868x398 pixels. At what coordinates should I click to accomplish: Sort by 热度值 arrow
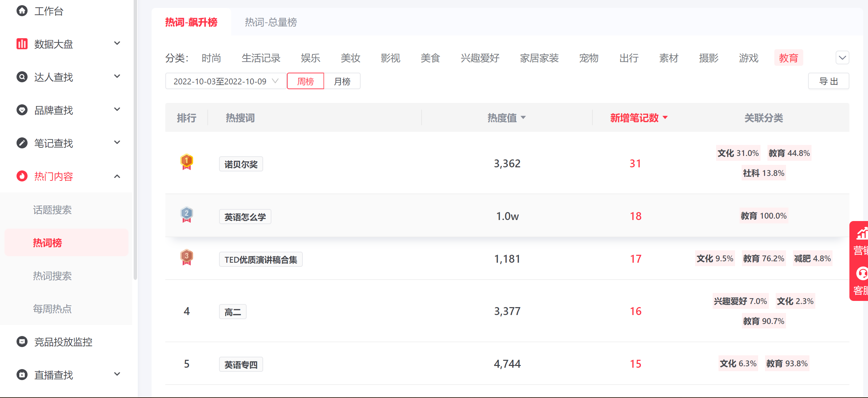pyautogui.click(x=523, y=118)
